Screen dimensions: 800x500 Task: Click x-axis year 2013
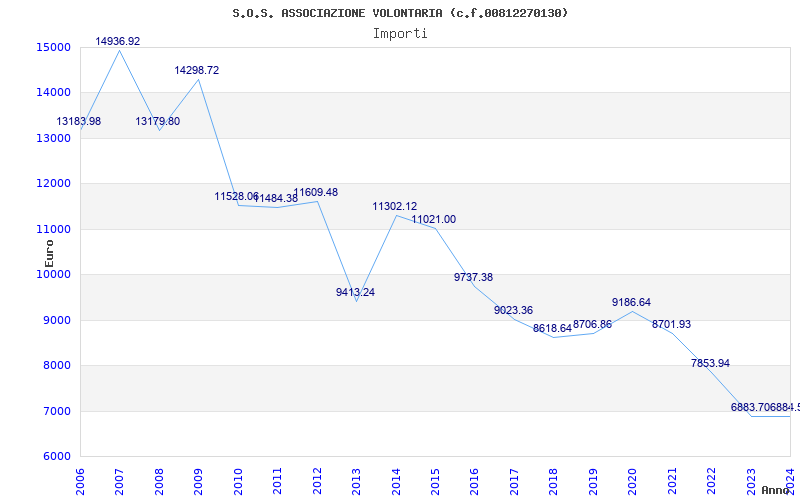point(356,482)
